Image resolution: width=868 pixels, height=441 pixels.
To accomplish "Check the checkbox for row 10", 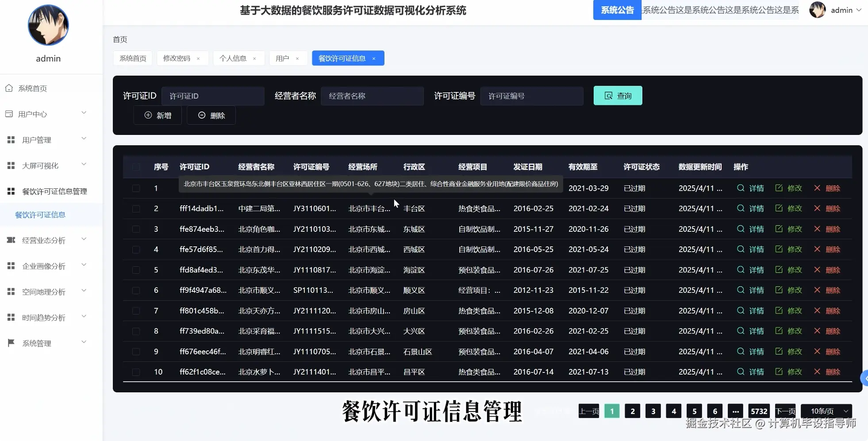I will [x=136, y=372].
